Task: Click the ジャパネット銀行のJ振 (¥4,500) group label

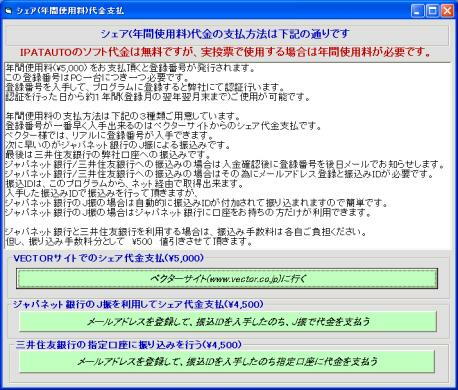Action: [x=138, y=304]
